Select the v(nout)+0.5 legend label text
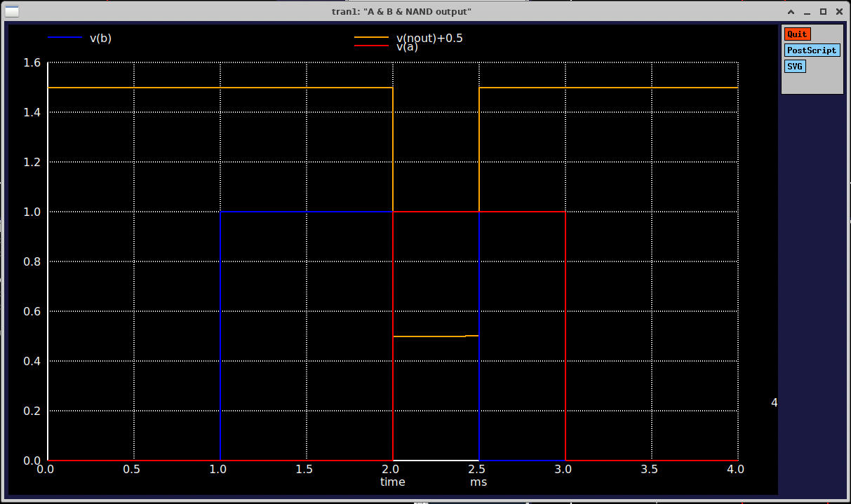This screenshot has width=851, height=504. (x=430, y=38)
